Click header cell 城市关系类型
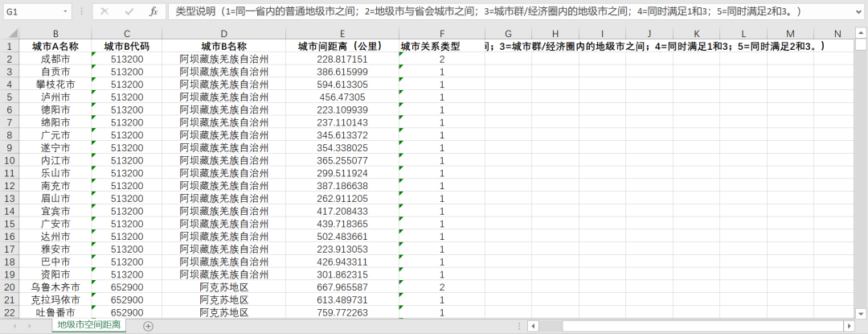868x334 pixels. coord(442,47)
